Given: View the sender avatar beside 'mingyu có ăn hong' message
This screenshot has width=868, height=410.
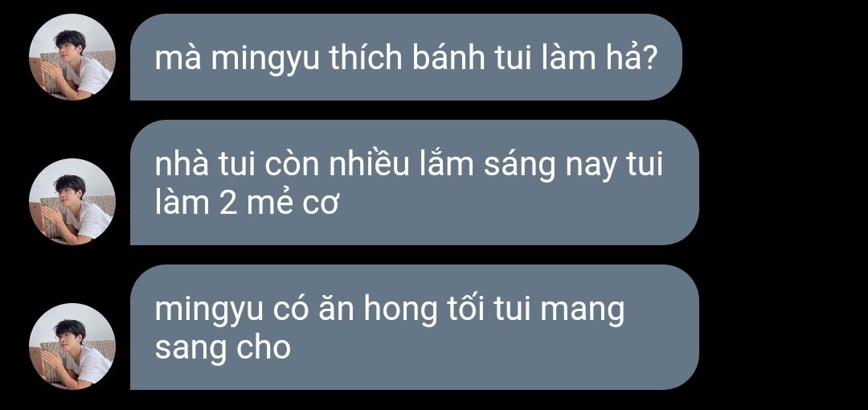Looking at the screenshot, I should pyautogui.click(x=72, y=346).
